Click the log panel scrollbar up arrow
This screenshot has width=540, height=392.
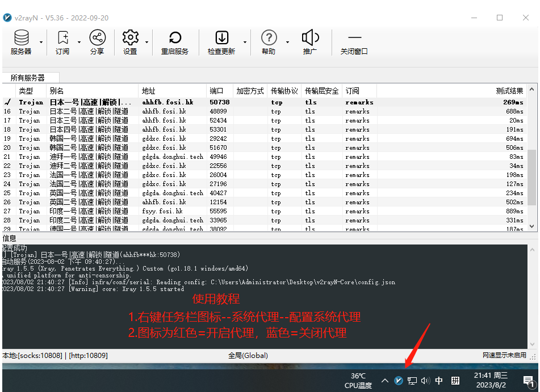click(x=532, y=250)
